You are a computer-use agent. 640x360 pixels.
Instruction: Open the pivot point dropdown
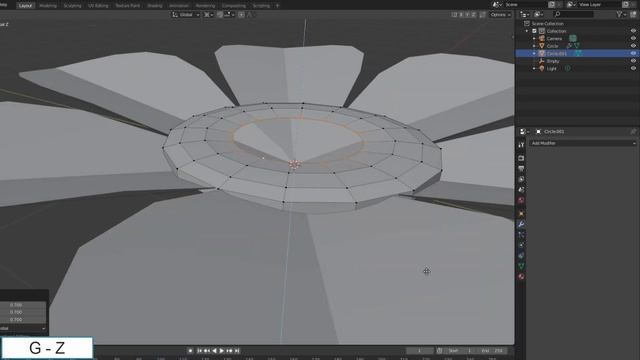point(209,15)
